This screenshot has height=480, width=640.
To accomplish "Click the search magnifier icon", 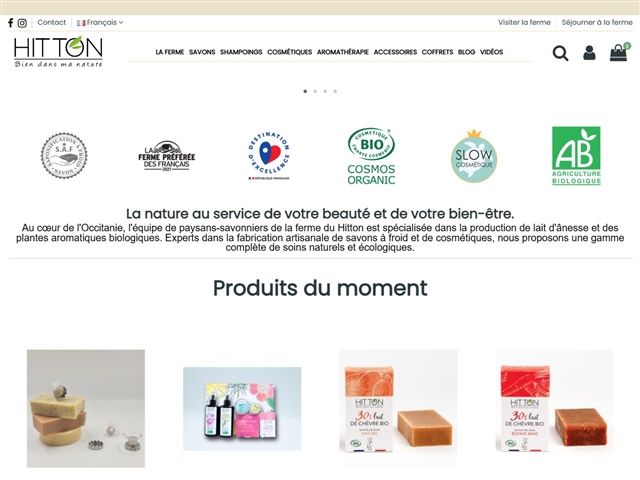I will [x=560, y=53].
